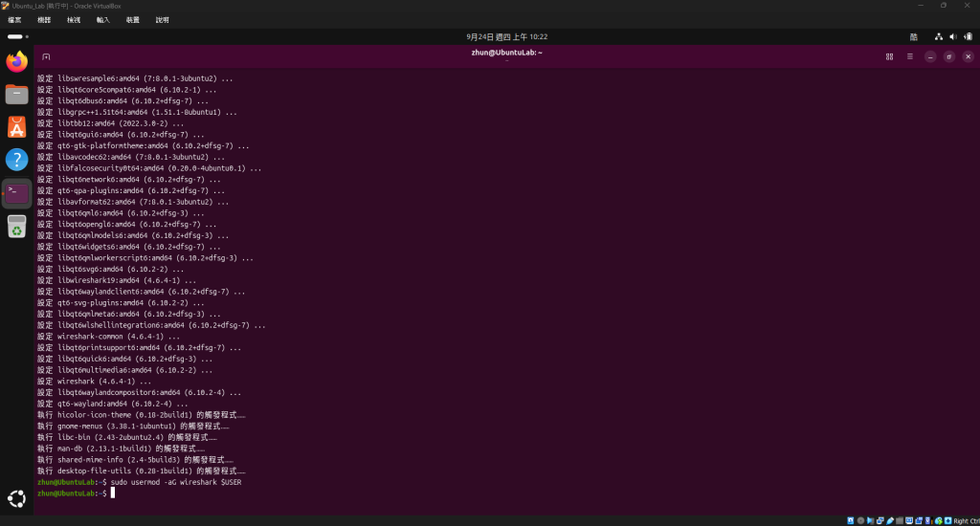Click VirtualBox audio indicator
The height and width of the screenshot is (526, 980).
[870, 520]
